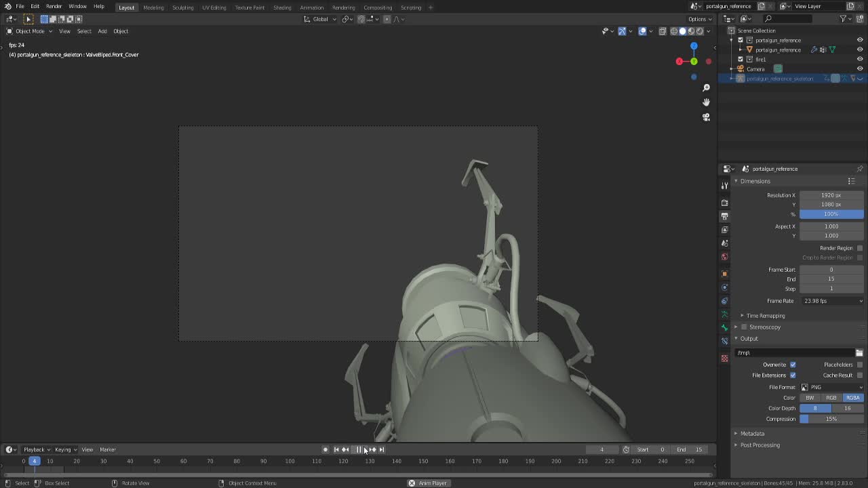Enable the Cache Result checkbox
This screenshot has width=868, height=488.
(x=860, y=375)
